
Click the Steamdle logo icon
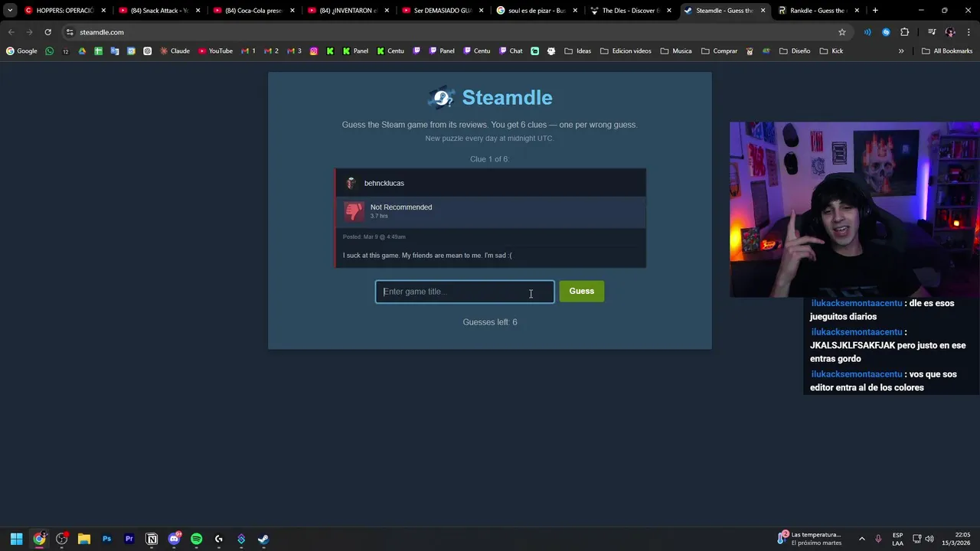pos(442,97)
